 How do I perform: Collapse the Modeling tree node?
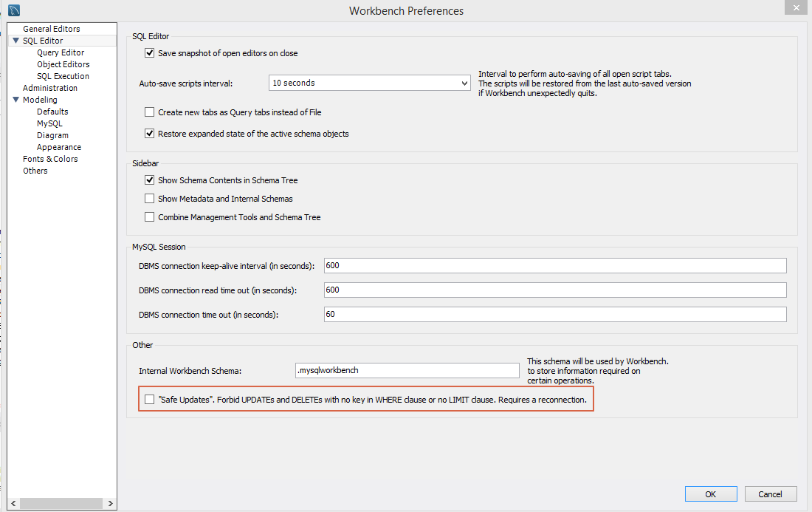click(x=16, y=100)
